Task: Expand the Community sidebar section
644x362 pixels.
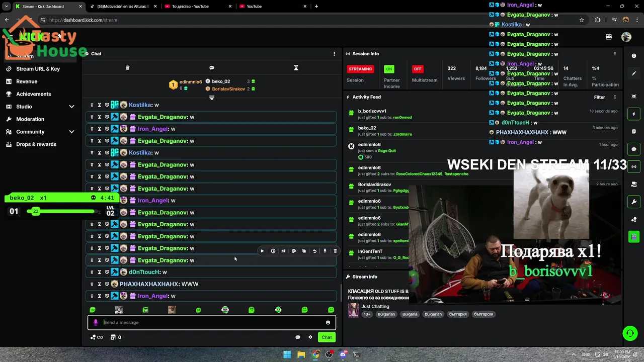Action: (x=71, y=132)
